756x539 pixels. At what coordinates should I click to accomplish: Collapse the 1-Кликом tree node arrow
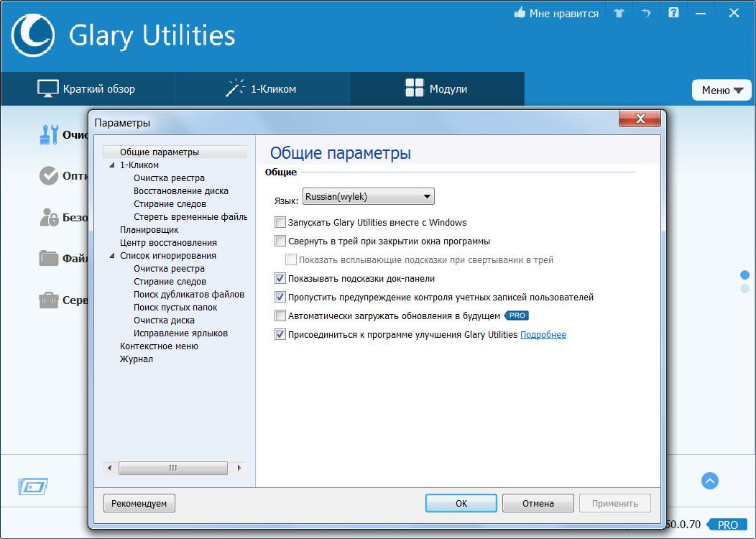112,165
